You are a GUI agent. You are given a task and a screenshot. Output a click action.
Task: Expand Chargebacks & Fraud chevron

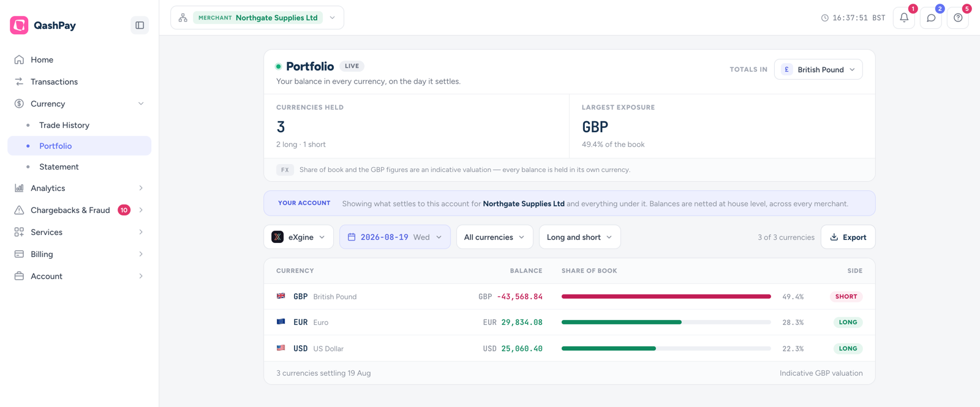(141, 210)
